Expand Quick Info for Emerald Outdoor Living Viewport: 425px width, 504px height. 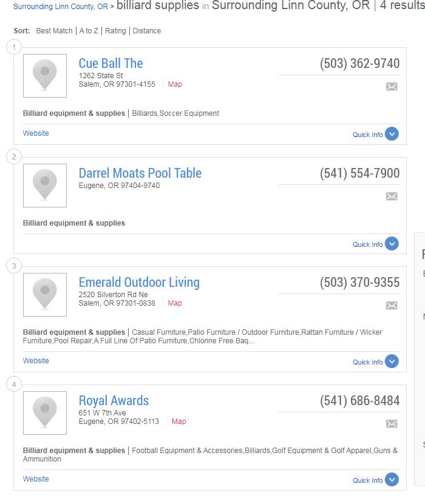point(375,361)
